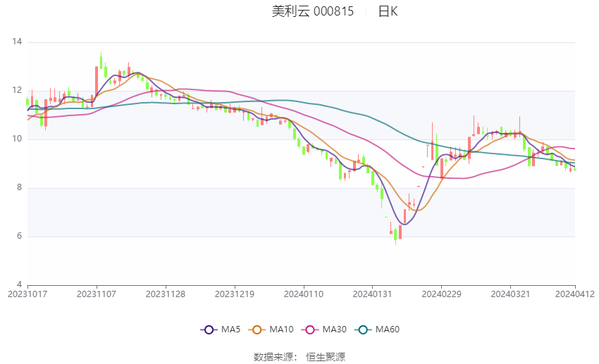Image resolution: width=599 pixels, height=364 pixels.
Task: Toggle the MA5 legend entry
Action: pyautogui.click(x=221, y=330)
